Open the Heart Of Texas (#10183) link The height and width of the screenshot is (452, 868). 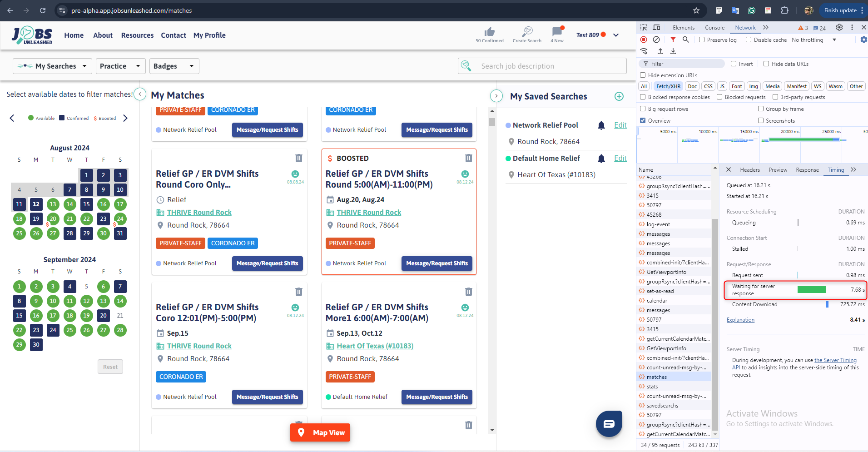click(x=375, y=346)
